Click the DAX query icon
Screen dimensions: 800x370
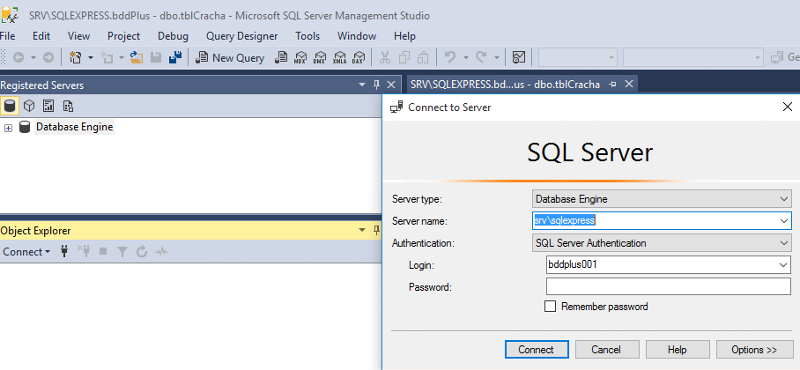359,58
